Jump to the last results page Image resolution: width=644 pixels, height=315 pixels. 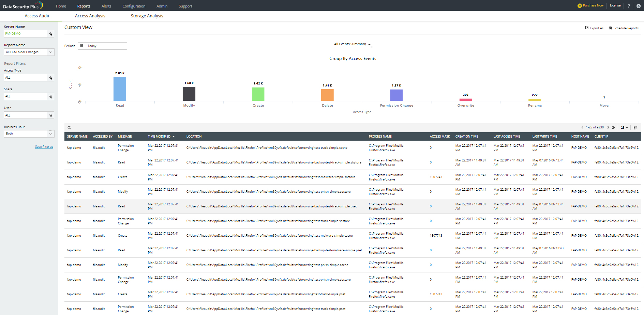613,128
